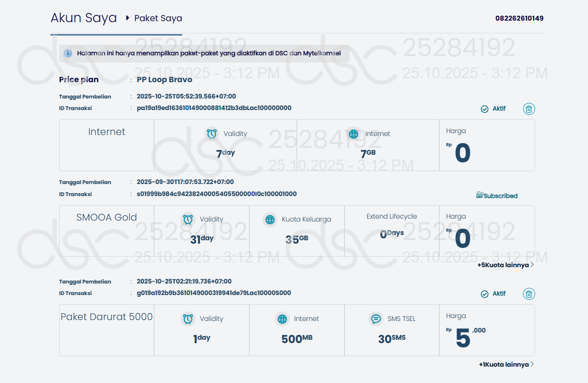Screen dimensions: 588x383
Task: Click the SMOOA Gold package name
Action: tap(107, 217)
